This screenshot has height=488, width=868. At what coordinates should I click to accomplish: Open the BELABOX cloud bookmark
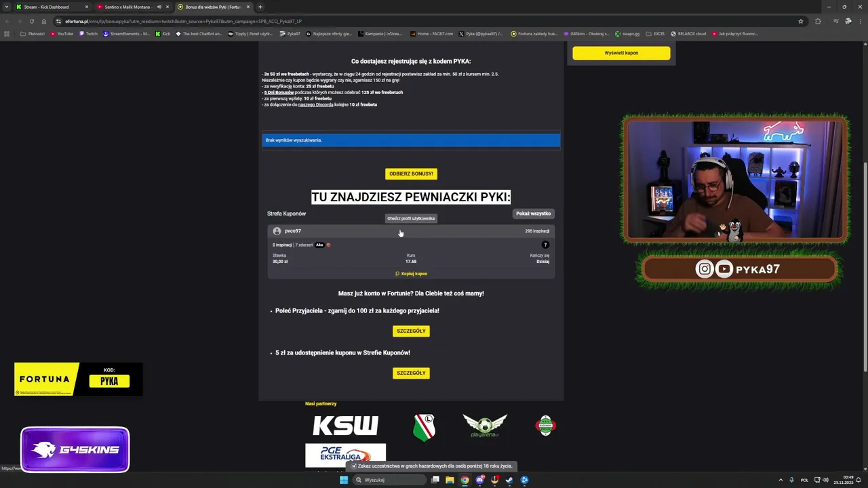pyautogui.click(x=688, y=34)
